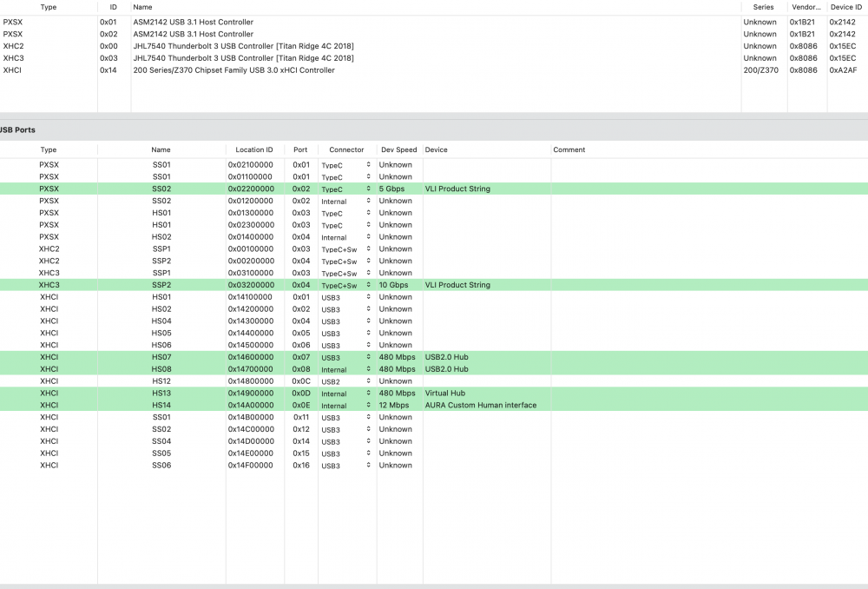Open connector stepper for location 0x14100000
This screenshot has height=589, width=868.
coord(368,298)
